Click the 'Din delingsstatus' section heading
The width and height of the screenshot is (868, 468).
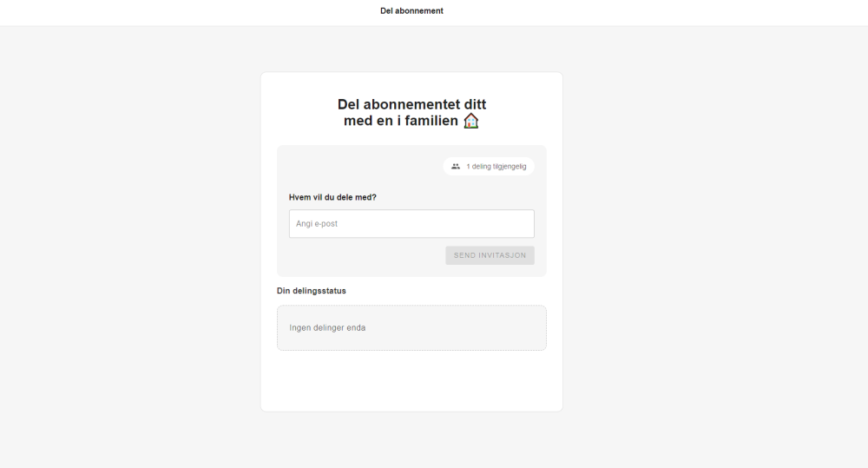(x=311, y=291)
